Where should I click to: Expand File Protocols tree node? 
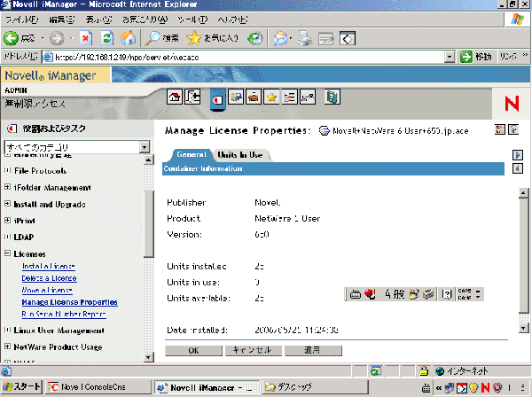[x=7, y=170]
